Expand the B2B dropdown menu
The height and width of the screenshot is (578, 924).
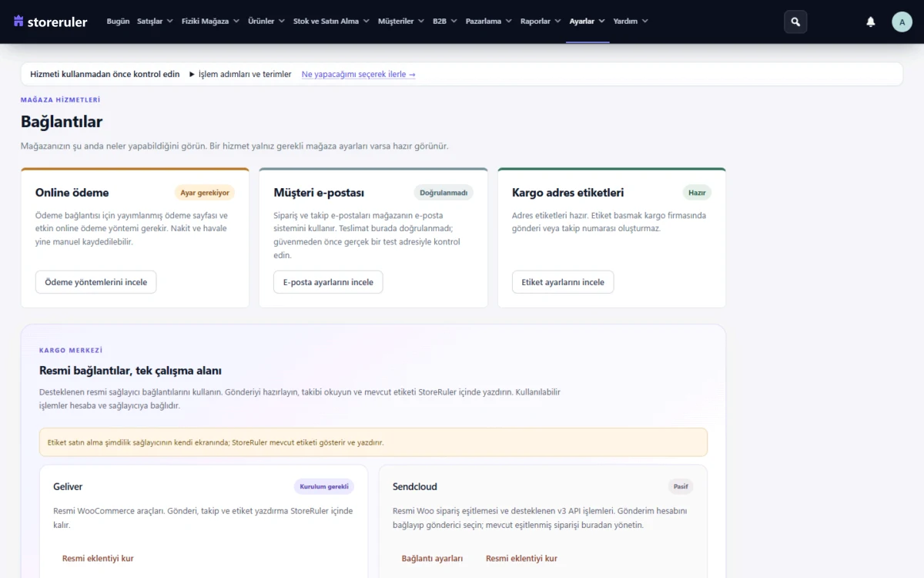[x=445, y=22]
